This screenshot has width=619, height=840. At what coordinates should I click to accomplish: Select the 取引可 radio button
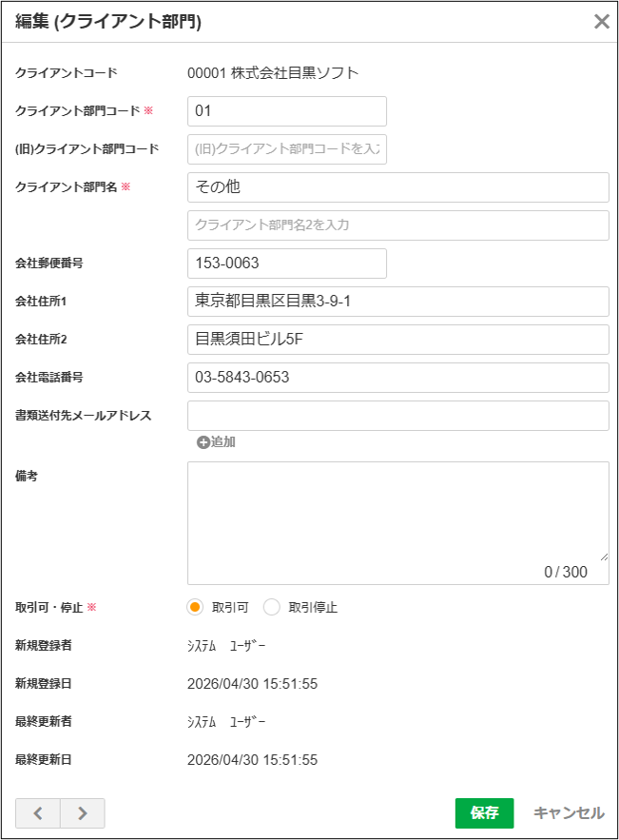pyautogui.click(x=195, y=607)
